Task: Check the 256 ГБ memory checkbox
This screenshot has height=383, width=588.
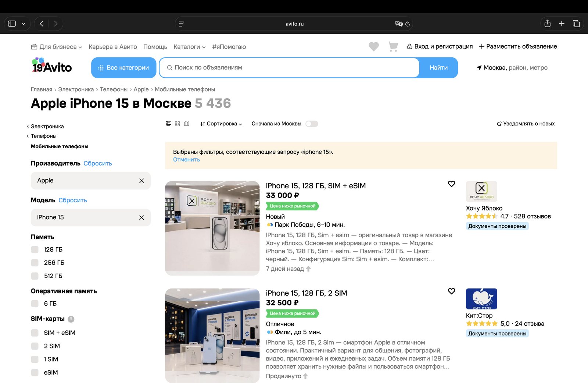Action: click(35, 263)
